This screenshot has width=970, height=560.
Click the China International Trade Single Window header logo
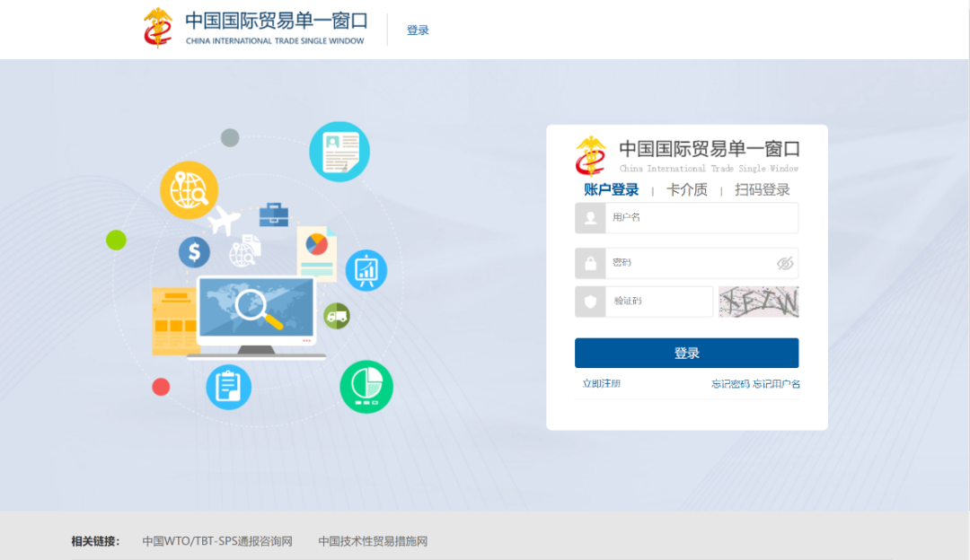tap(255, 28)
